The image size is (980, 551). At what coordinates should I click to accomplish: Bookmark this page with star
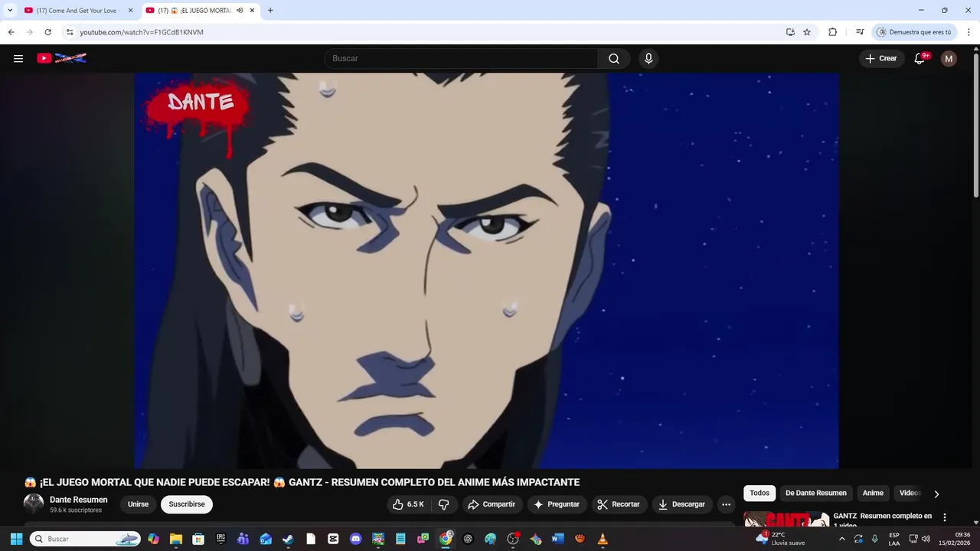807,32
